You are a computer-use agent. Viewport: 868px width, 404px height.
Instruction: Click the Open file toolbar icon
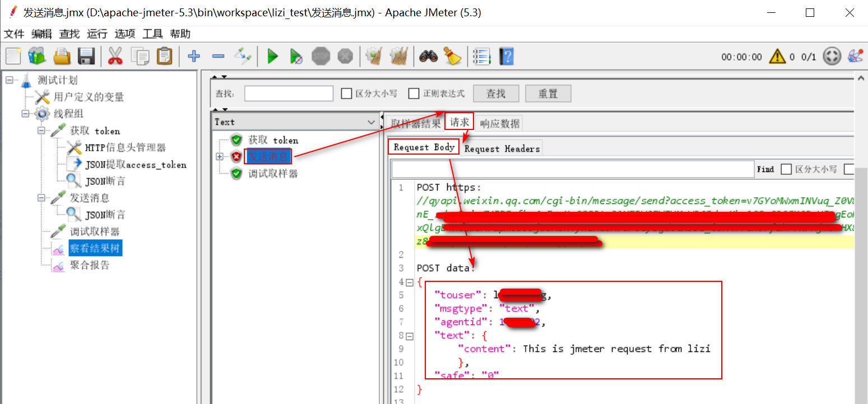(62, 56)
